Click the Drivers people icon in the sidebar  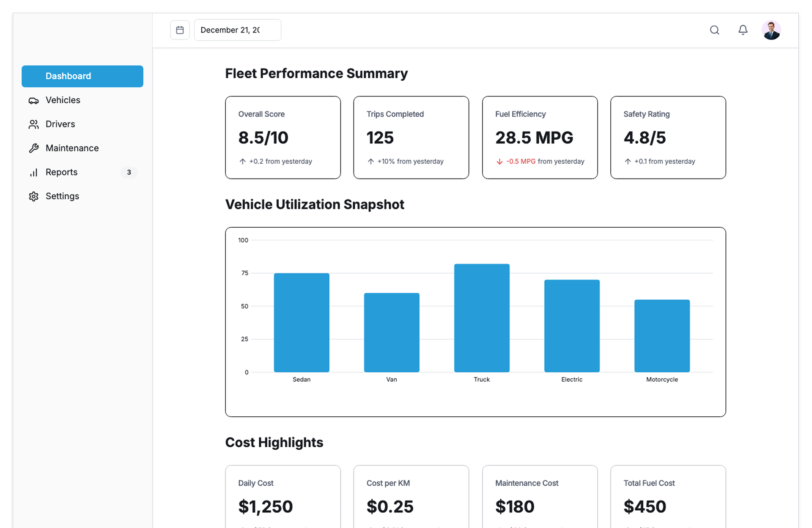point(33,124)
